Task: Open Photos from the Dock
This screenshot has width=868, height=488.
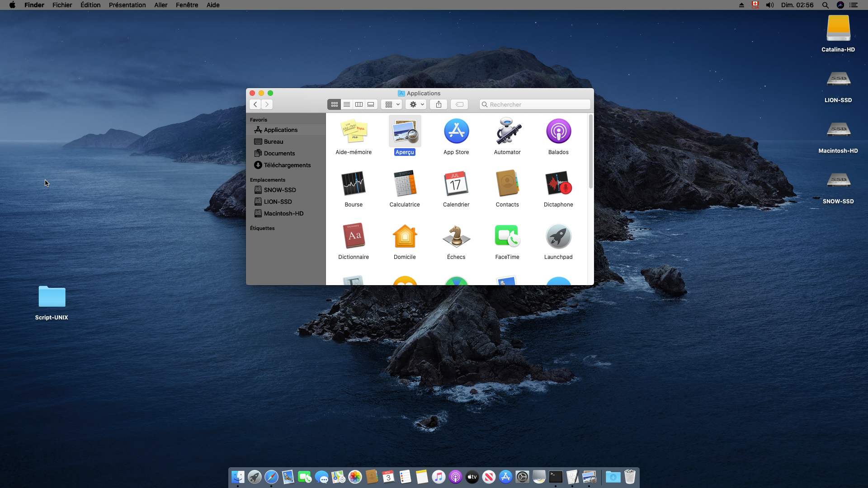Action: (355, 477)
